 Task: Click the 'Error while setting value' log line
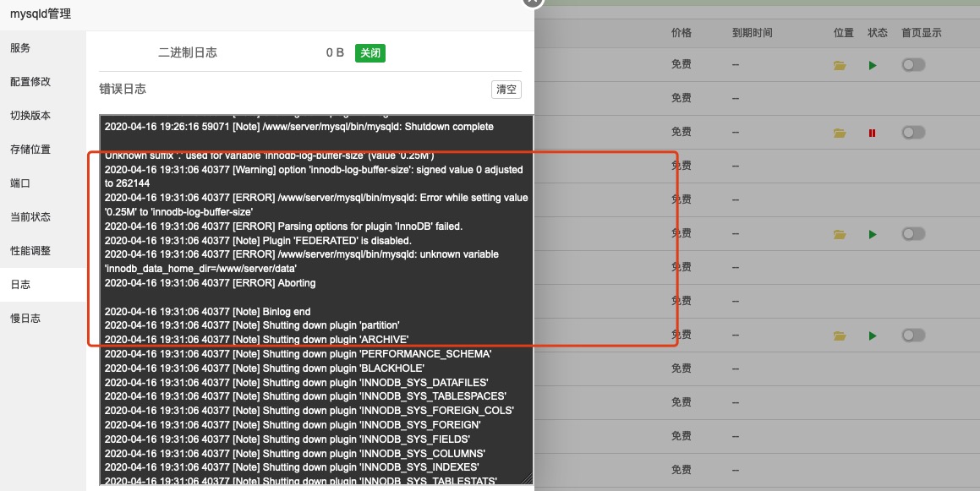(316, 205)
